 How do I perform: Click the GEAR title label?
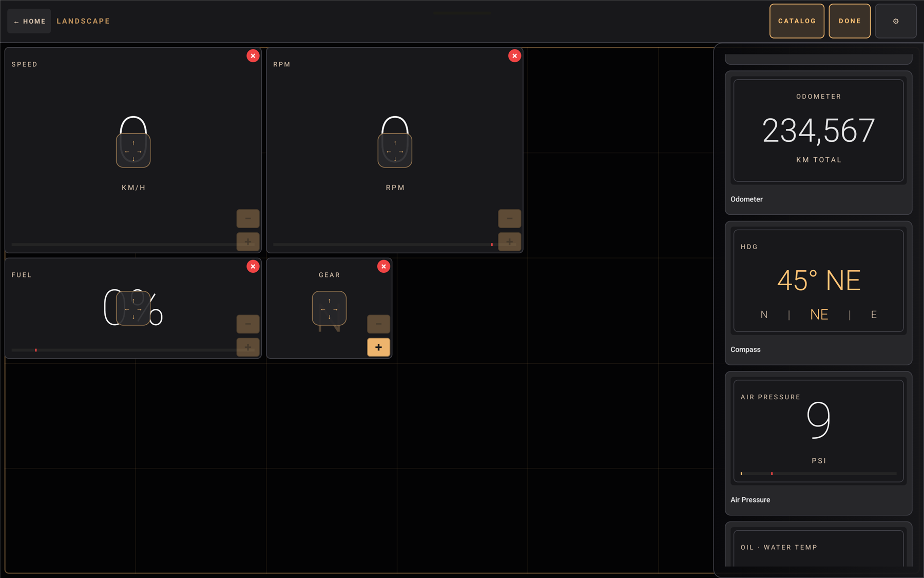329,275
